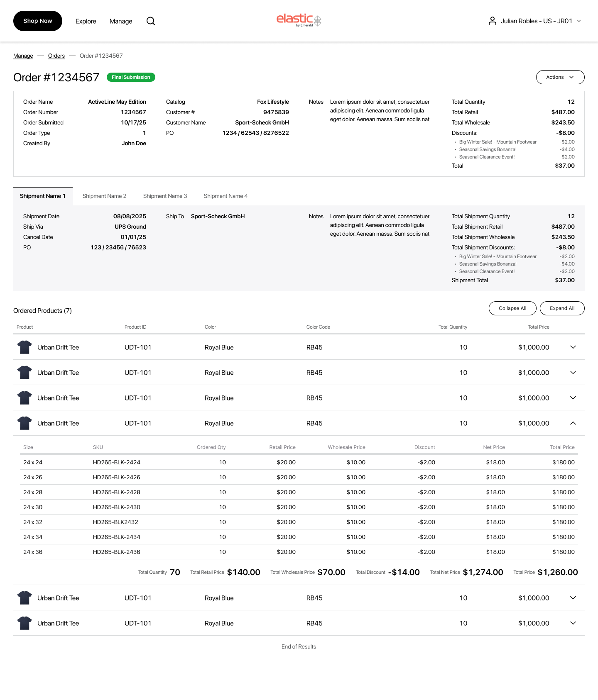The image size is (598, 700).
Task: Click the Expand All button
Action: coord(562,308)
